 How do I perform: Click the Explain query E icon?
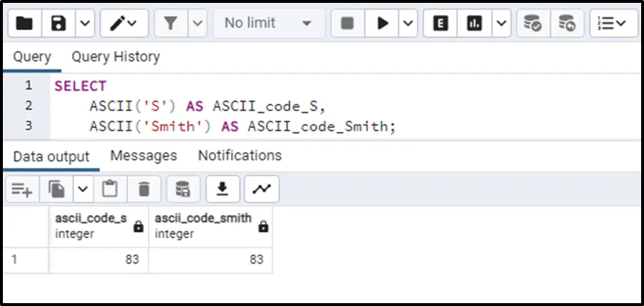point(440,24)
